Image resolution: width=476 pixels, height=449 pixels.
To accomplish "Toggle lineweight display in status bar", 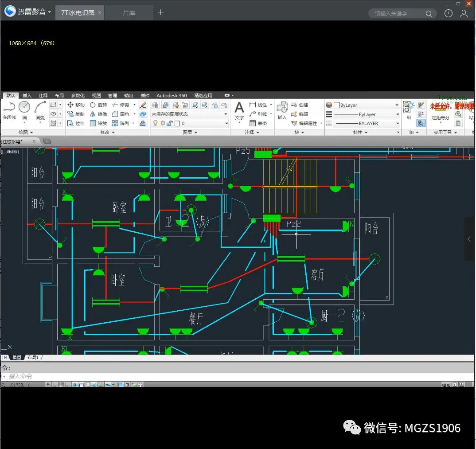I will (114, 385).
